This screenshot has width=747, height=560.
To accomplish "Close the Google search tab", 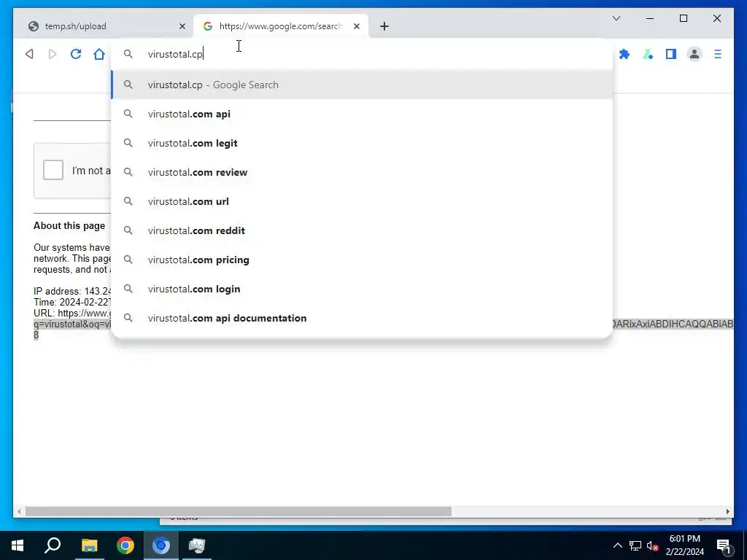I will point(356,26).
